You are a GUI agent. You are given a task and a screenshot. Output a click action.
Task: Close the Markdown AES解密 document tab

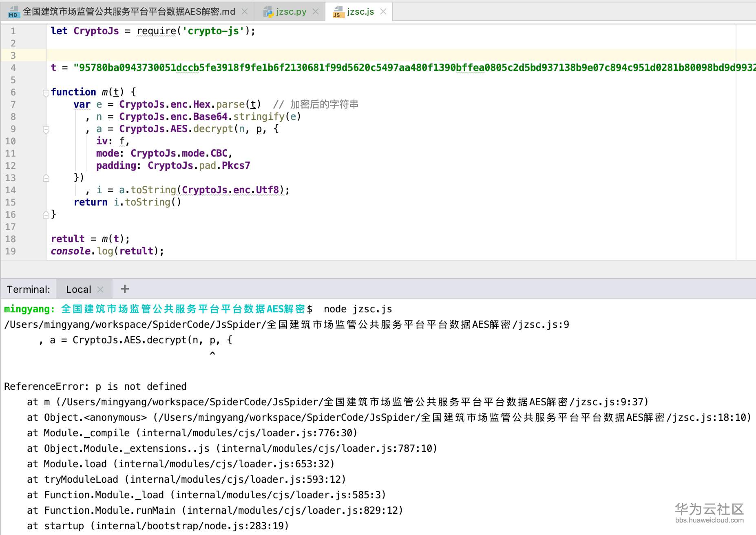(244, 11)
